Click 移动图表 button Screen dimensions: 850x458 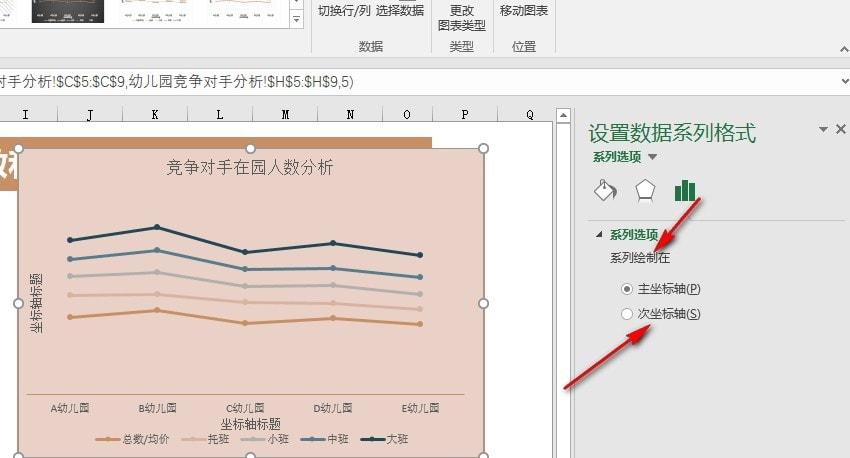click(524, 10)
